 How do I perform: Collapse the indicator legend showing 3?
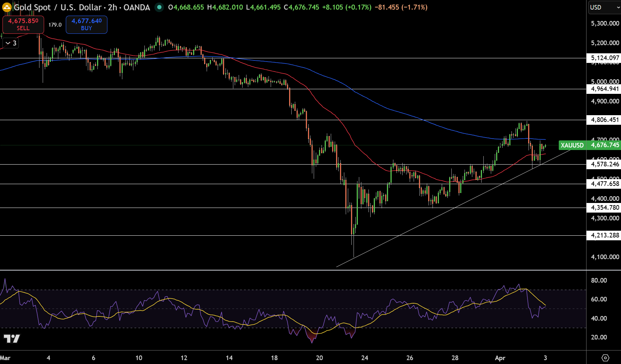pos(10,43)
